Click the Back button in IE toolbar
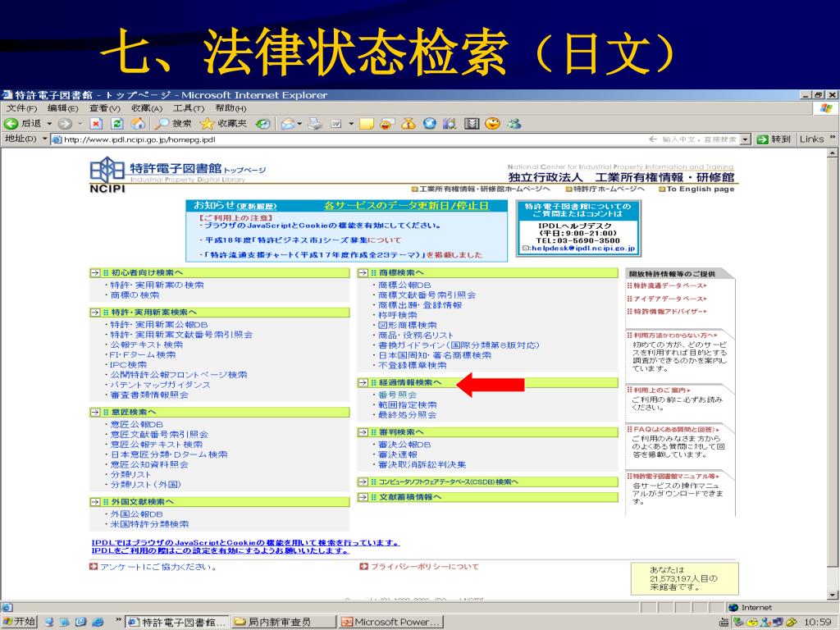Viewport: 840px width, 630px height. tap(23, 124)
